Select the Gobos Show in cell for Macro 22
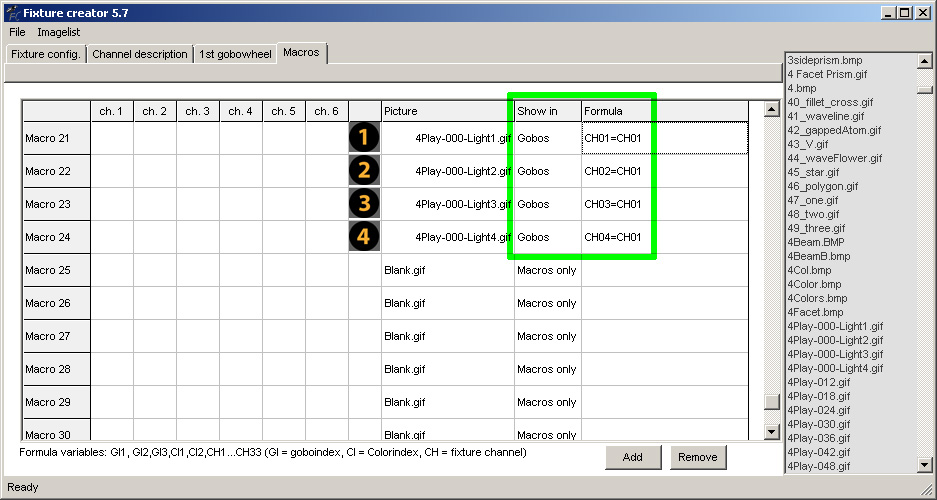 coord(547,171)
